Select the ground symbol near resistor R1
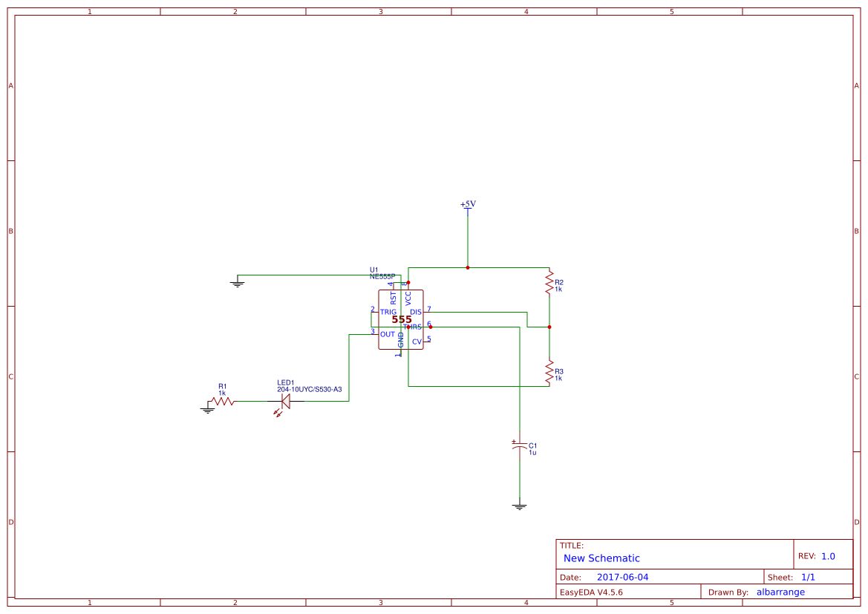This screenshot has width=868, height=614. [x=206, y=407]
